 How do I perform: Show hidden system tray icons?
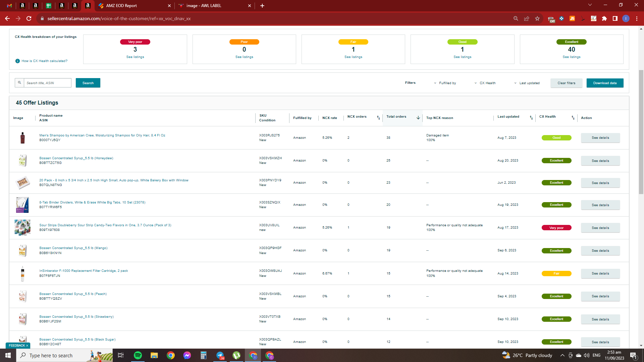coord(562,355)
